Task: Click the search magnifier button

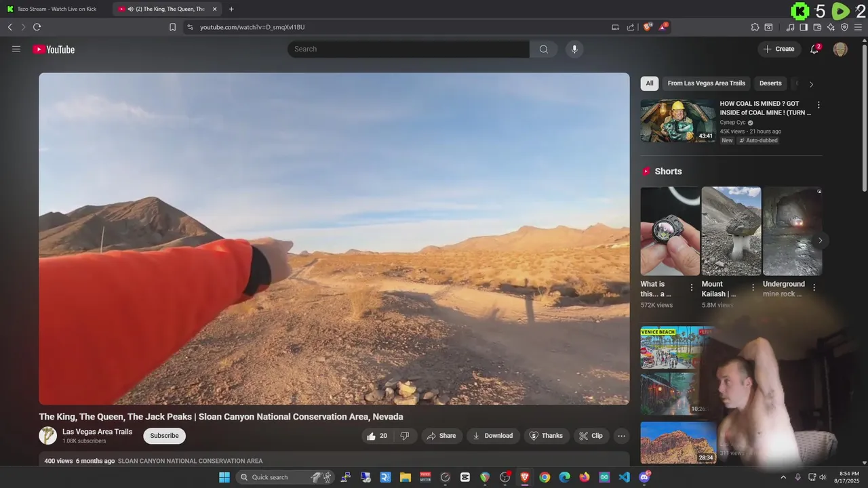Action: point(544,49)
